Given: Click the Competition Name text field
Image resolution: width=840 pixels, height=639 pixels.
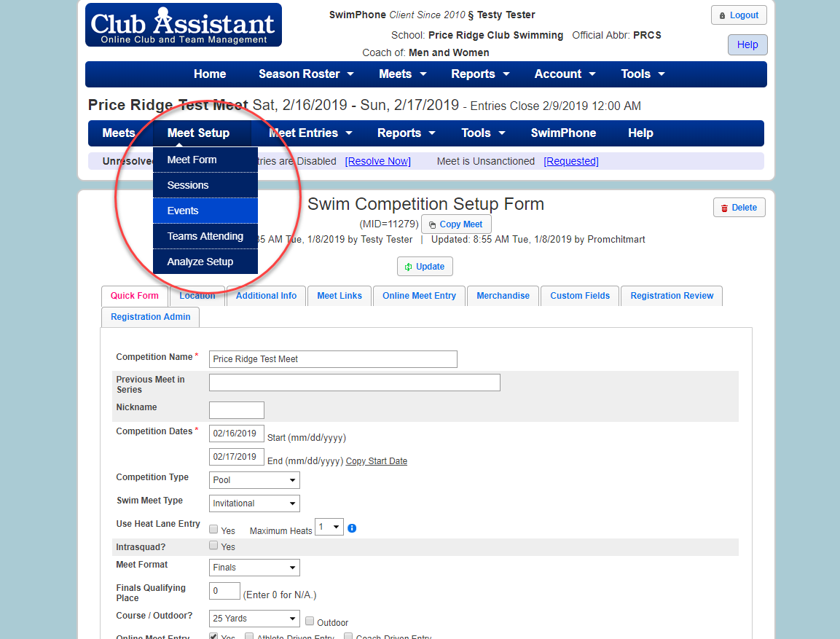Looking at the screenshot, I should coord(333,359).
